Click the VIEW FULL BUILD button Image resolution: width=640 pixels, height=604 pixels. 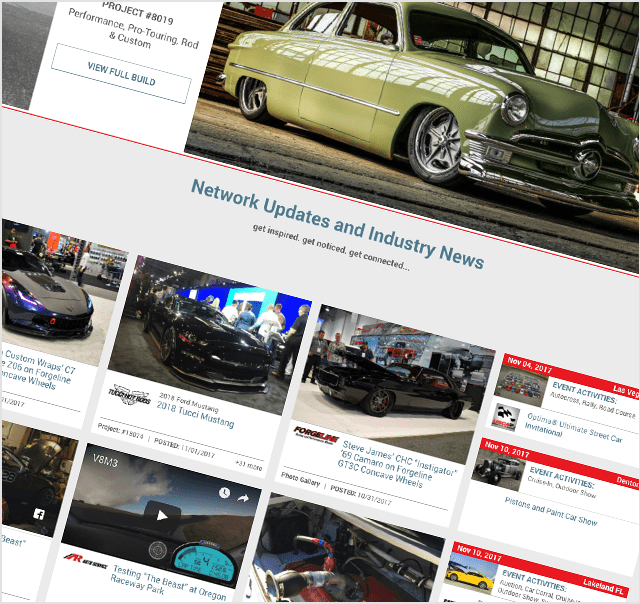121,73
